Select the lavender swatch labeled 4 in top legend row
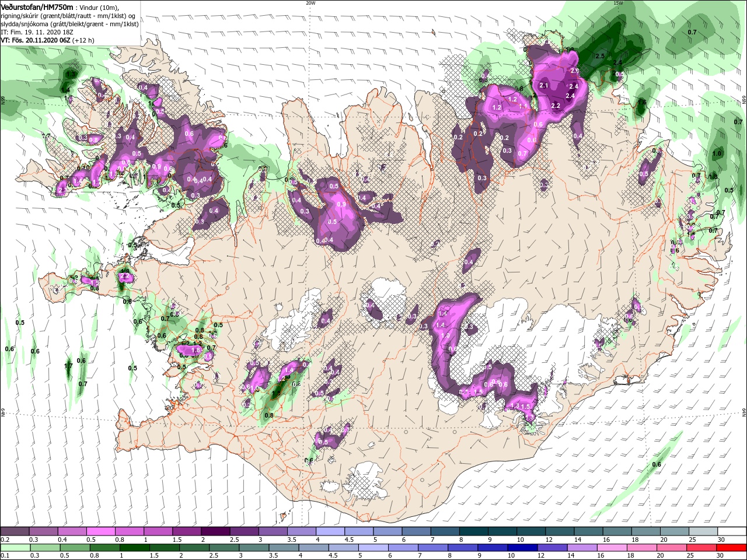This screenshot has width=747, height=560. click(330, 531)
